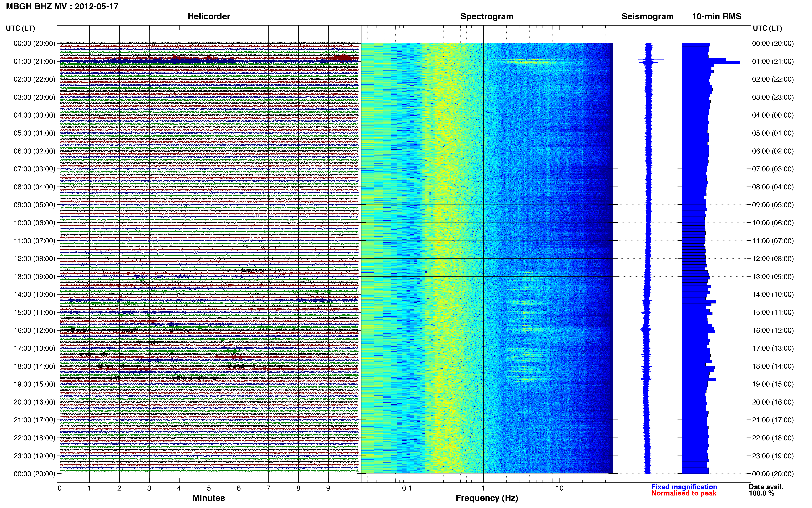Click spectrogram frequency tick '10'
Viewport: 812px width, 508px height.
tap(559, 488)
